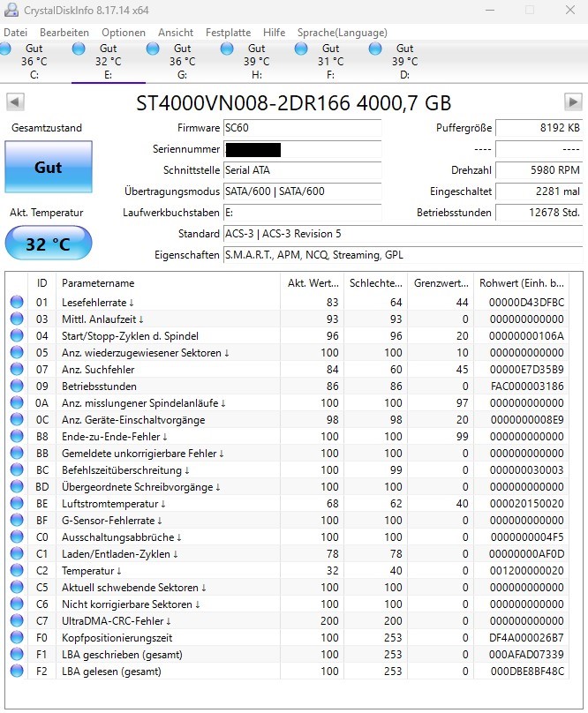Click the Schnittstelle field Serial ATA
Image resolution: width=588 pixels, height=713 pixels.
pos(302,170)
